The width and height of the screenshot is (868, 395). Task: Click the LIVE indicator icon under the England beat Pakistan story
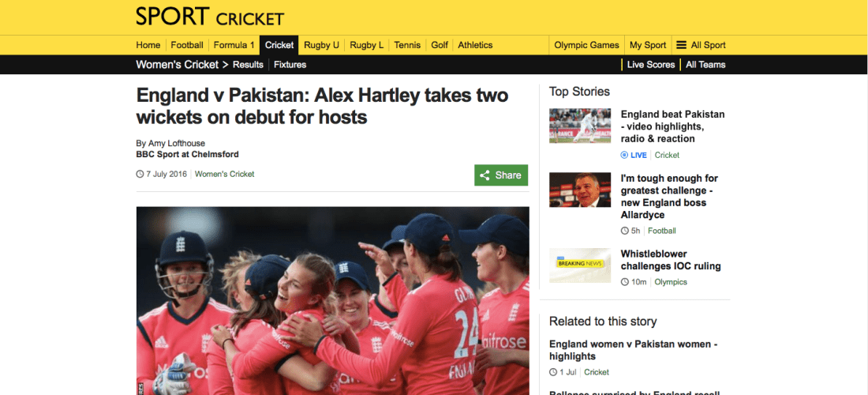[x=624, y=155]
